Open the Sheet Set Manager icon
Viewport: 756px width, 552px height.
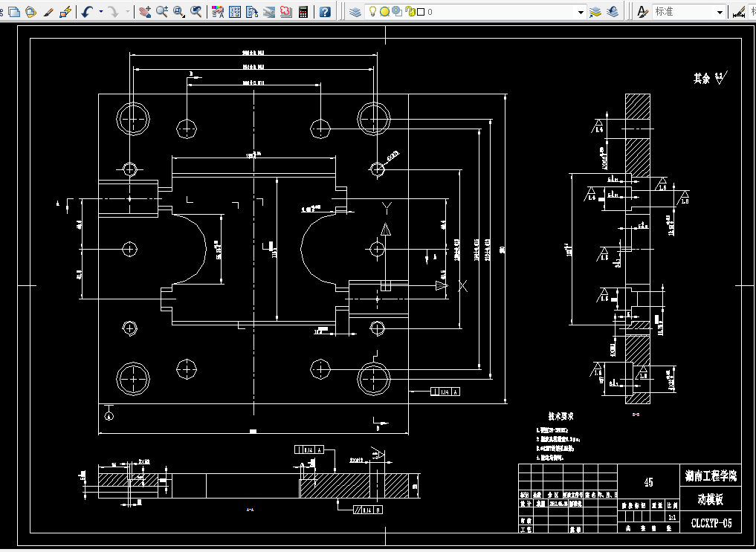pyautogui.click(x=269, y=12)
